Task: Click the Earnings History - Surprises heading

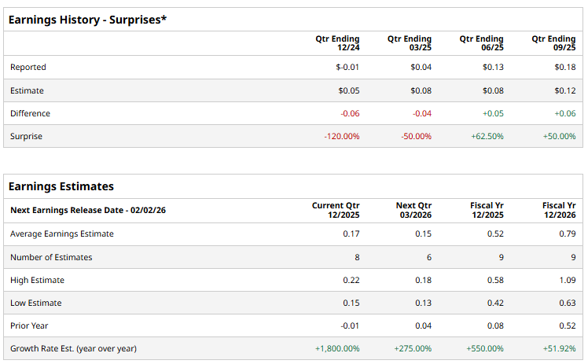Action: 87,19
